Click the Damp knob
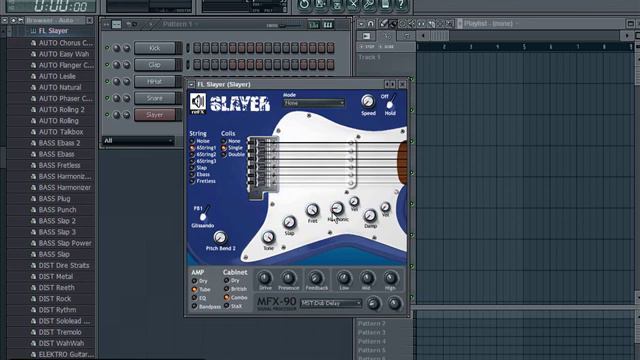This screenshot has width=640, height=360. 370,215
